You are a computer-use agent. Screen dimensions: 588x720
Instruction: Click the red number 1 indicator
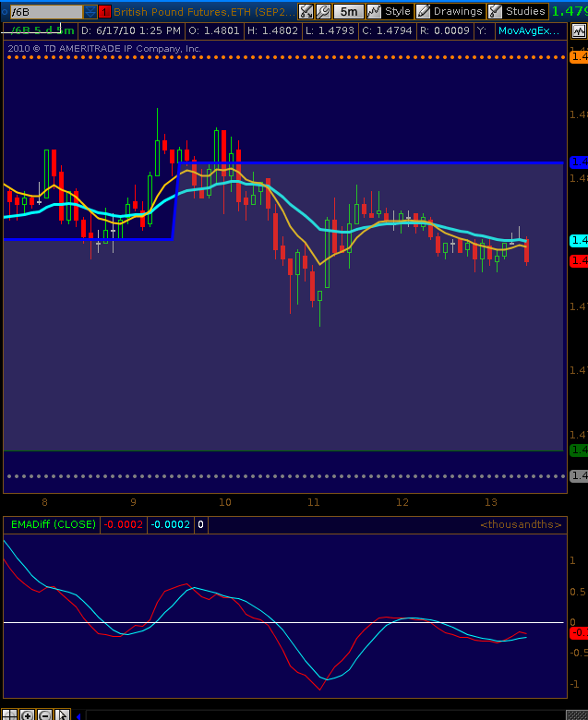(104, 11)
